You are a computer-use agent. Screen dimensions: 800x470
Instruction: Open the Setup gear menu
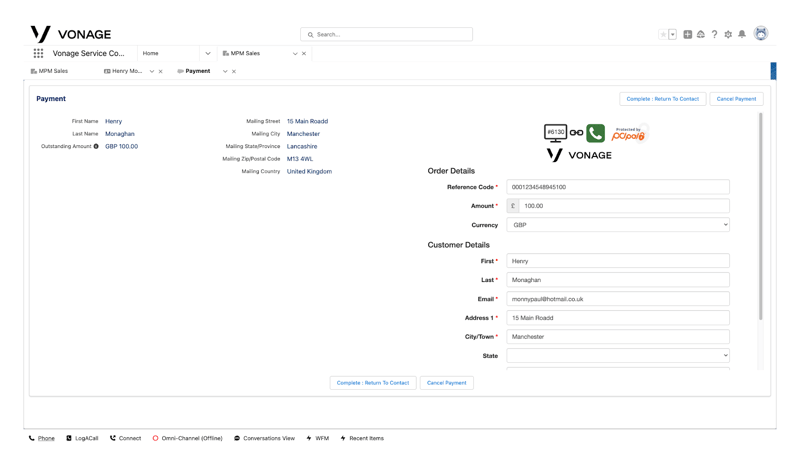(x=728, y=34)
